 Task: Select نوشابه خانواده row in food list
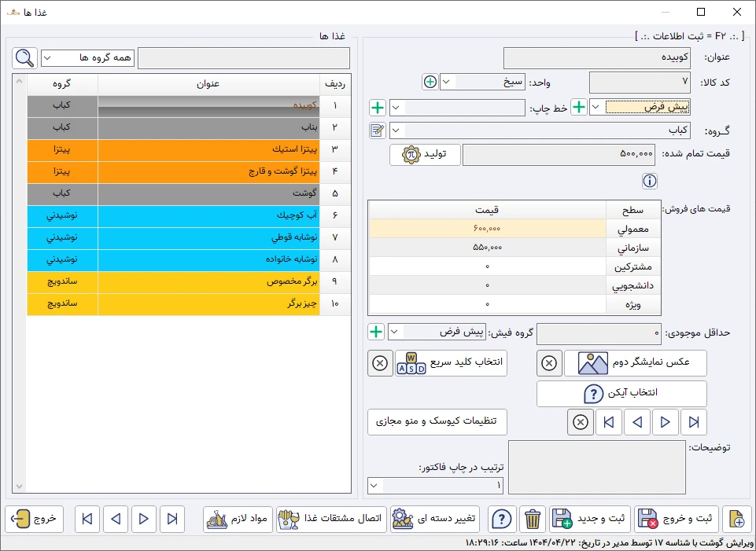click(189, 259)
